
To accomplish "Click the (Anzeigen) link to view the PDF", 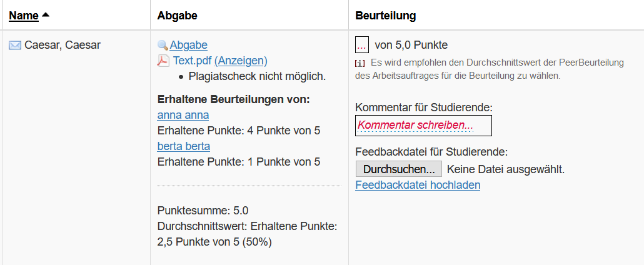I will point(241,61).
